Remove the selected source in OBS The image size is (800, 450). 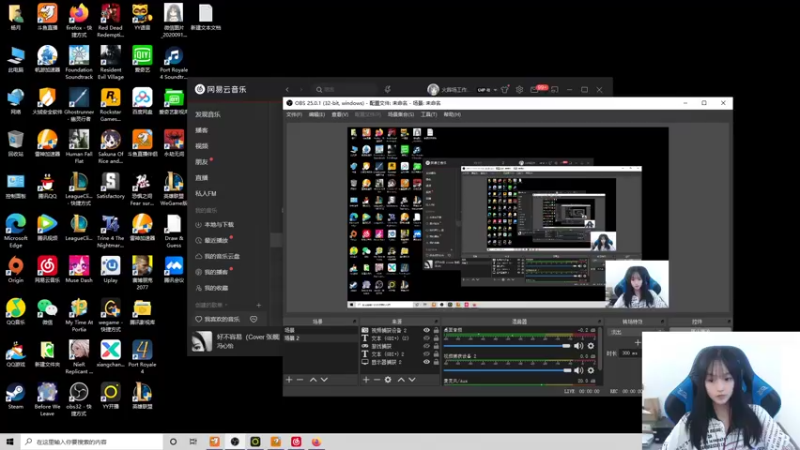tap(377, 380)
